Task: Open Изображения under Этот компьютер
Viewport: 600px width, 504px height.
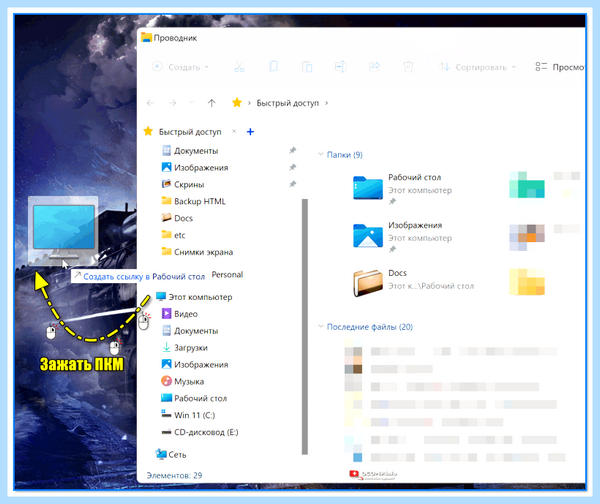Action: tap(201, 364)
